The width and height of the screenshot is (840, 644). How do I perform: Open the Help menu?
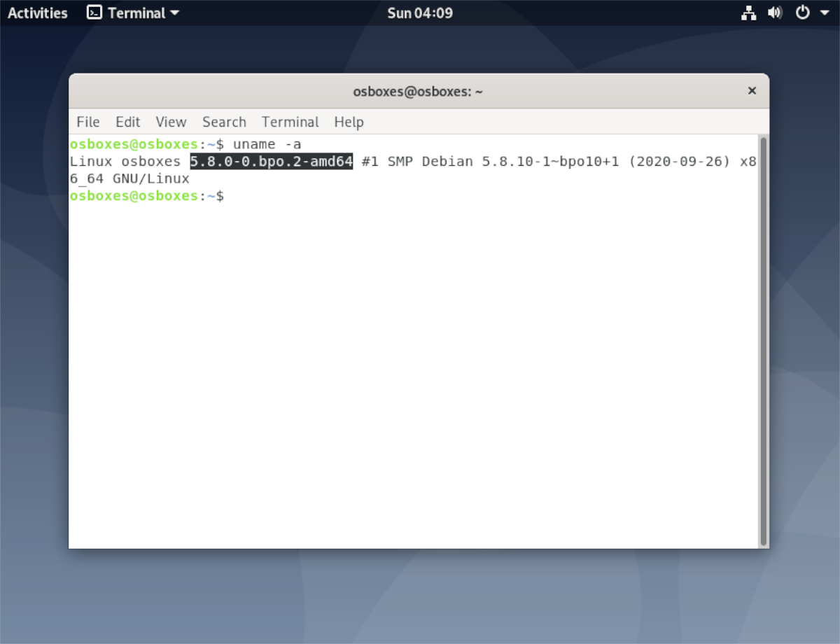coord(349,122)
